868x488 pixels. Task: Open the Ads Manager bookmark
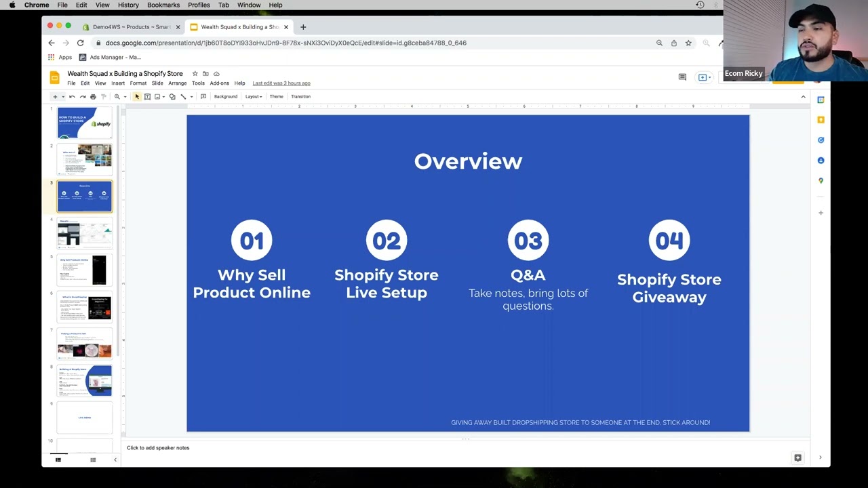click(x=110, y=58)
